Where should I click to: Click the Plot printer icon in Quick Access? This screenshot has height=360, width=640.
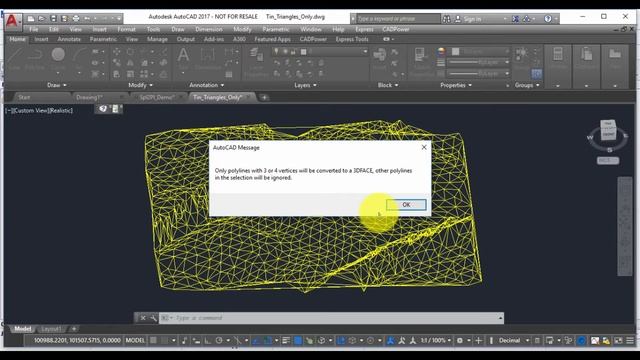pos(76,18)
